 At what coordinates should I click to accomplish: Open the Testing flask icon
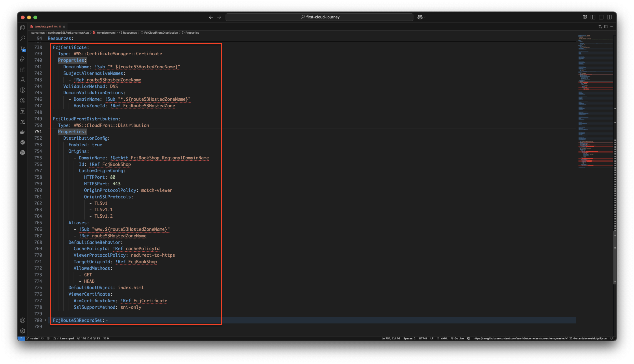(23, 80)
